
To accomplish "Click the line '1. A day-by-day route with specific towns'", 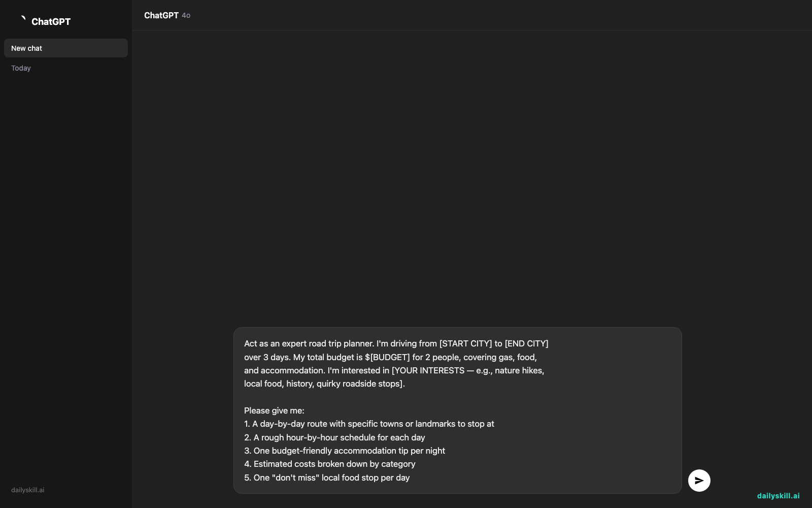I will (x=369, y=424).
